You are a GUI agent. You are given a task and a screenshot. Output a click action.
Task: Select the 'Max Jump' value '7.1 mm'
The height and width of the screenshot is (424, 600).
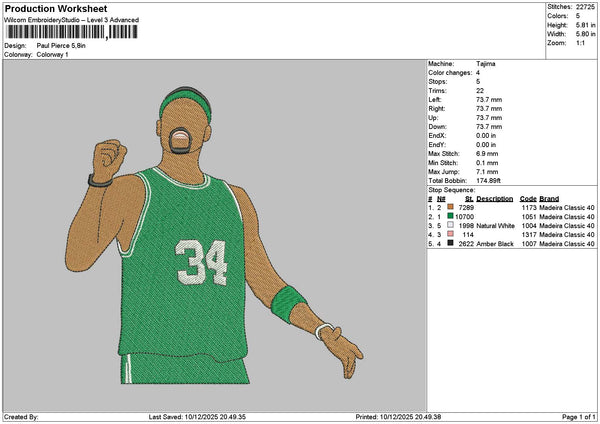pyautogui.click(x=487, y=172)
